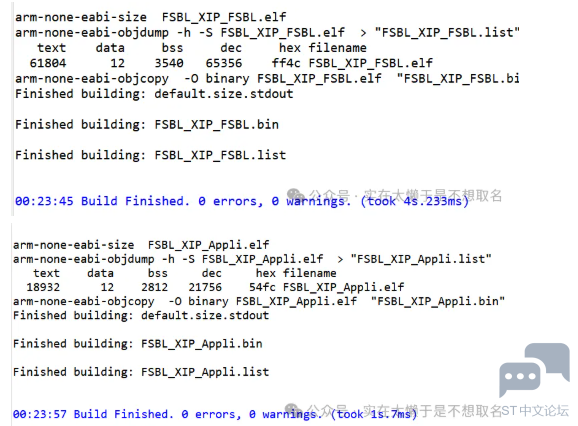Click Finished building: FSBL_XIP_FSBL.bin line
Image resolution: width=578 pixels, height=426 pixels.
tap(147, 125)
